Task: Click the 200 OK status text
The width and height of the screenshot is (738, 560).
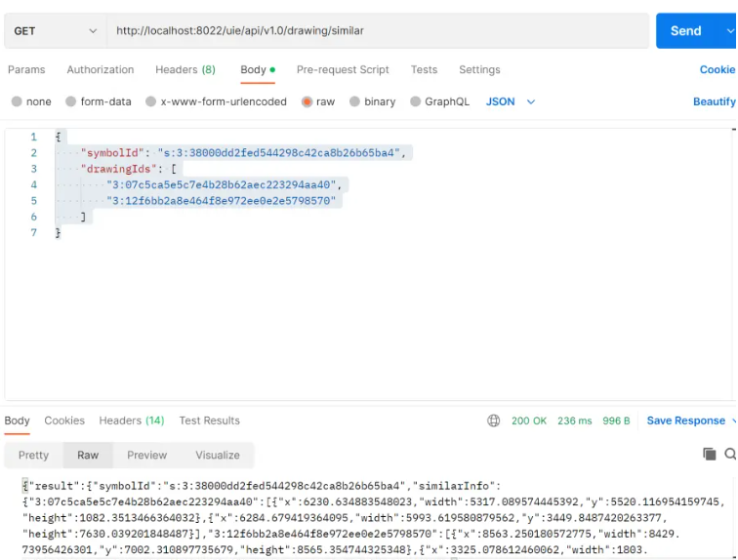Action: click(529, 420)
